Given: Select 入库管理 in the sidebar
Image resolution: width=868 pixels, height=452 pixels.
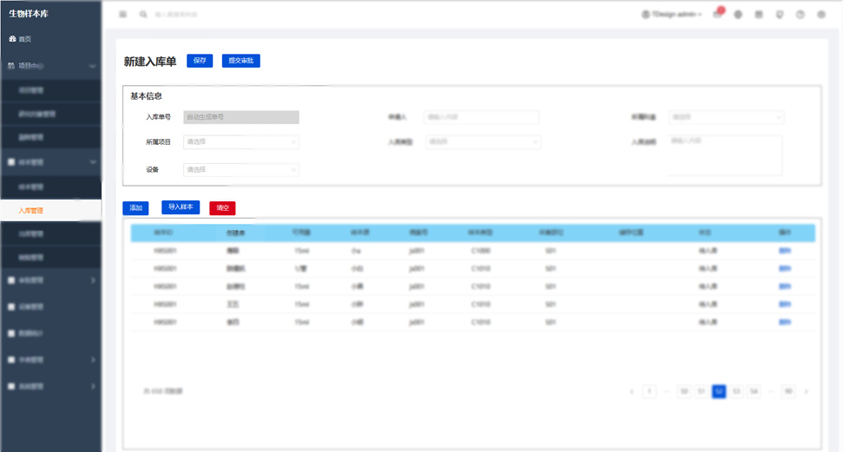Looking at the screenshot, I should 31,211.
